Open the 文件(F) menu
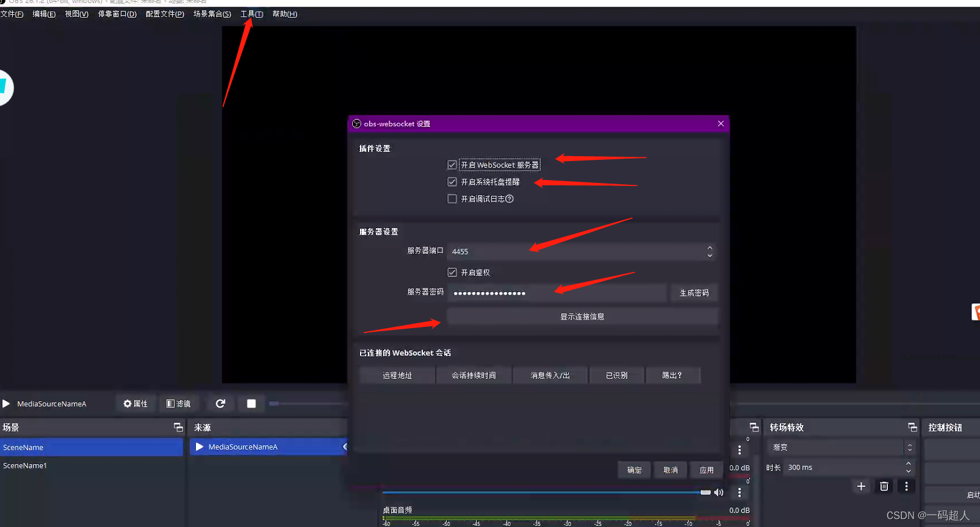This screenshot has width=980, height=527. (12, 14)
